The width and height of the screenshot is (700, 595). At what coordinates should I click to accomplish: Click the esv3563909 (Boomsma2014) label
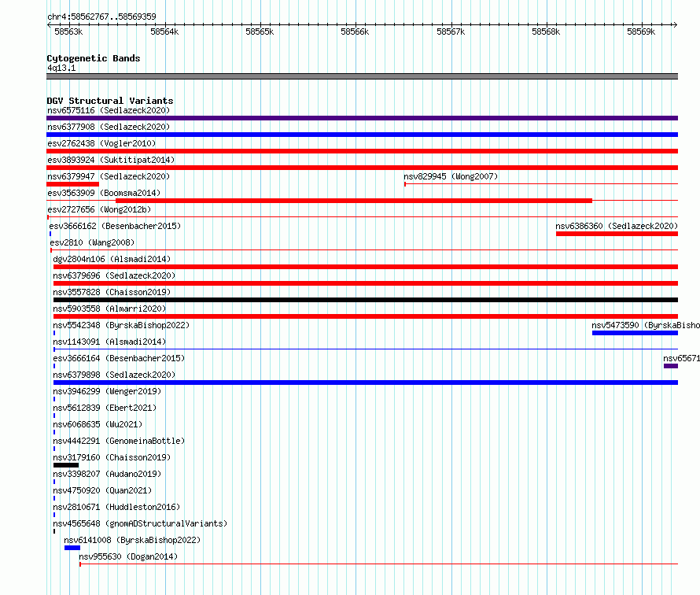(x=104, y=193)
